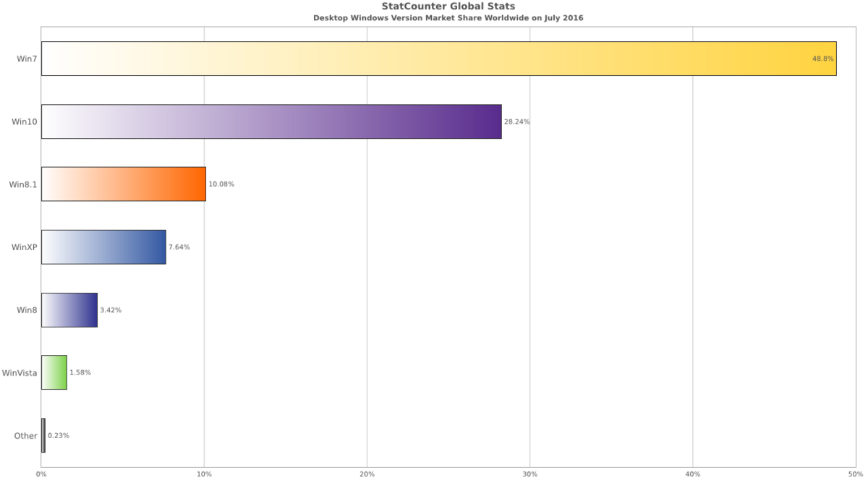Click the 40% x-axis tick label

click(693, 474)
